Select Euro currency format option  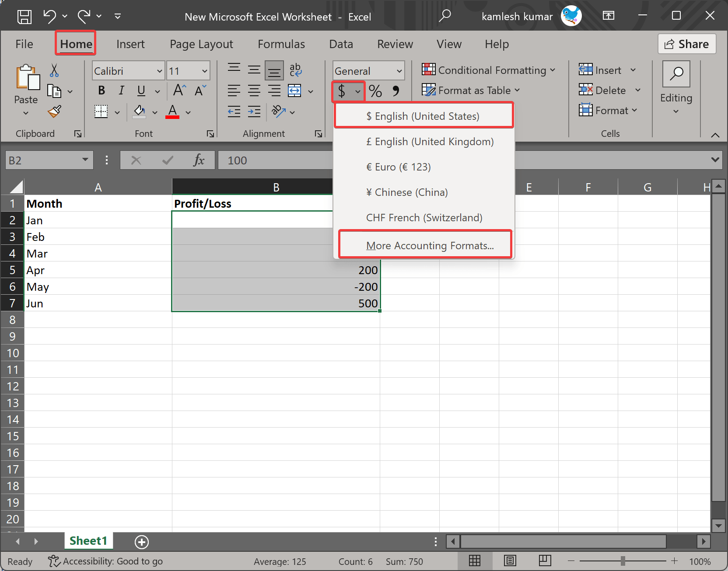point(399,167)
